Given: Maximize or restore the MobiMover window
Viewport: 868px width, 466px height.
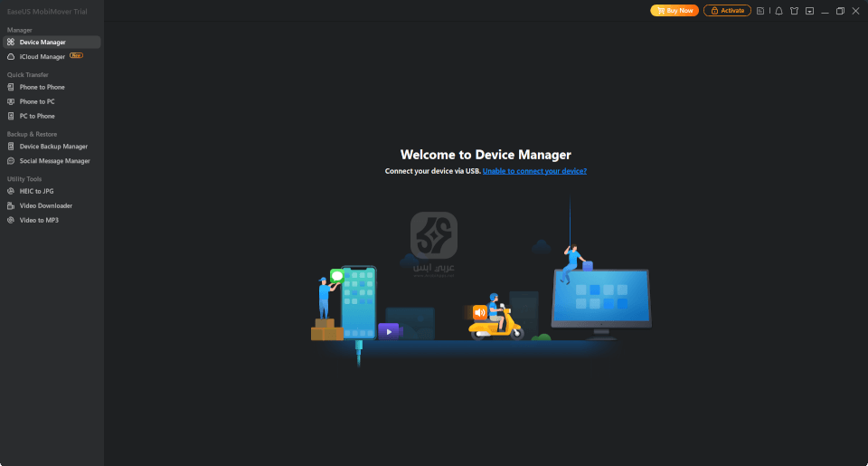Looking at the screenshot, I should coord(840,11).
